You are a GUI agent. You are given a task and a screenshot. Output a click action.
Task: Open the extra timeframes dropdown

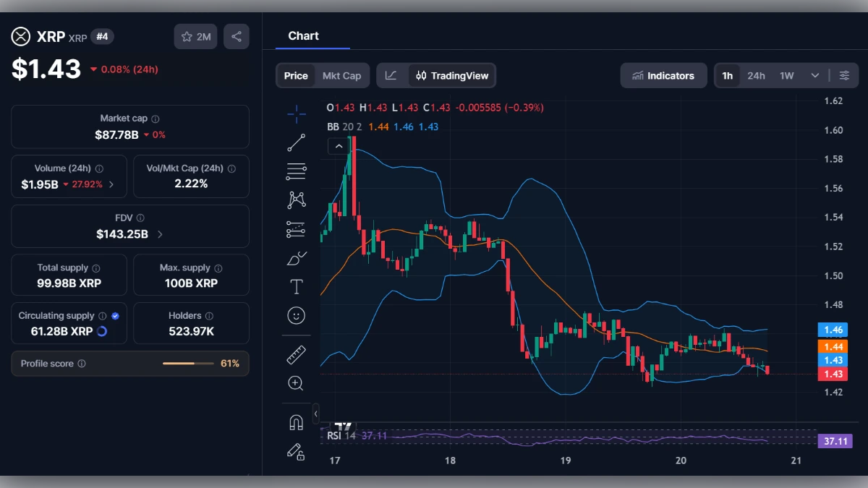coord(814,75)
